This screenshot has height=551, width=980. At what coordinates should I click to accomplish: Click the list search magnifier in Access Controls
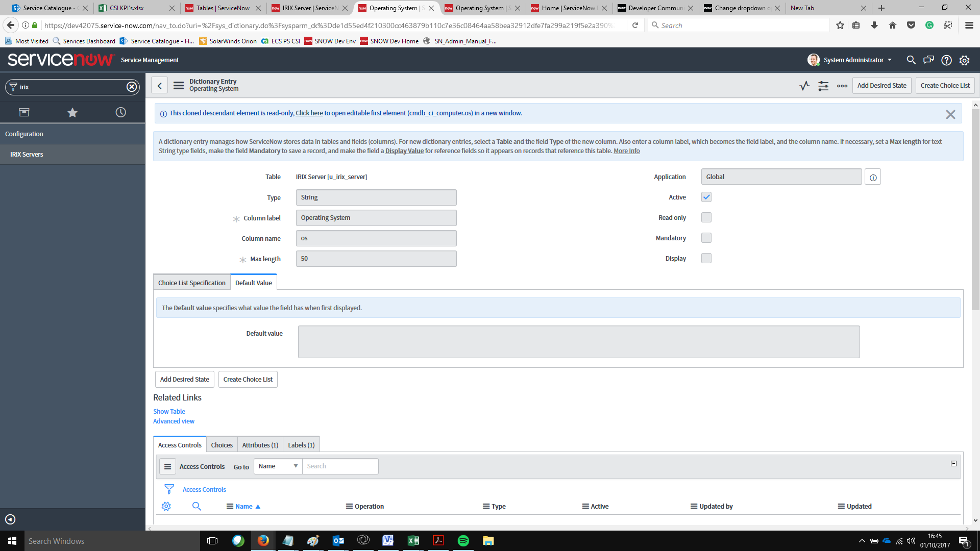(x=197, y=506)
